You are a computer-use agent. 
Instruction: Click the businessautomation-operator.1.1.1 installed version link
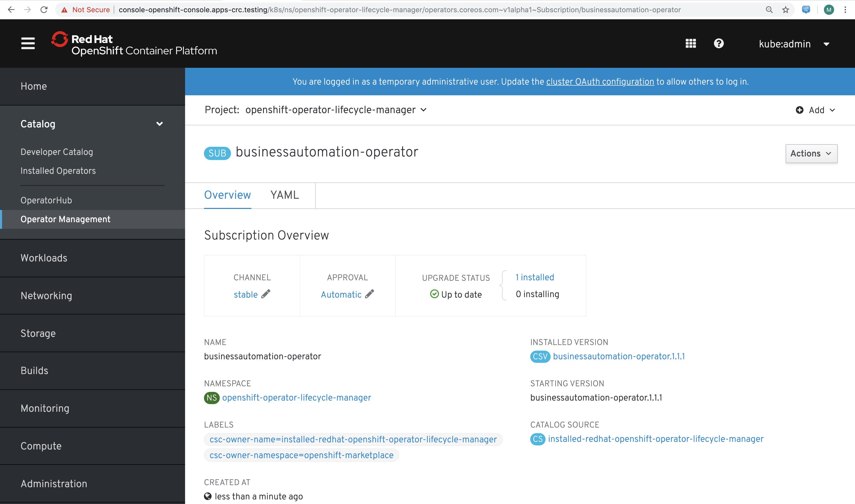coord(619,356)
